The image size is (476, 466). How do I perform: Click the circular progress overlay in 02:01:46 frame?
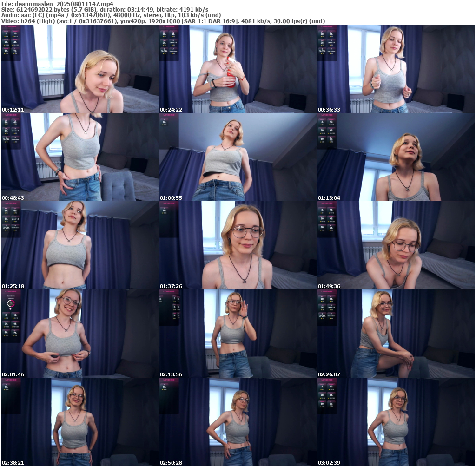point(11,303)
